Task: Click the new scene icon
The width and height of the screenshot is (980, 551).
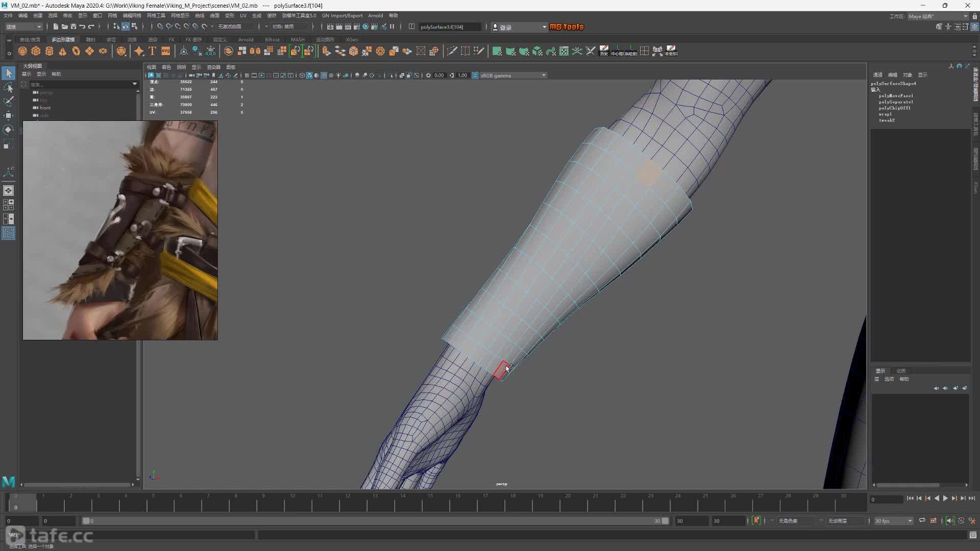Action: (x=56, y=27)
